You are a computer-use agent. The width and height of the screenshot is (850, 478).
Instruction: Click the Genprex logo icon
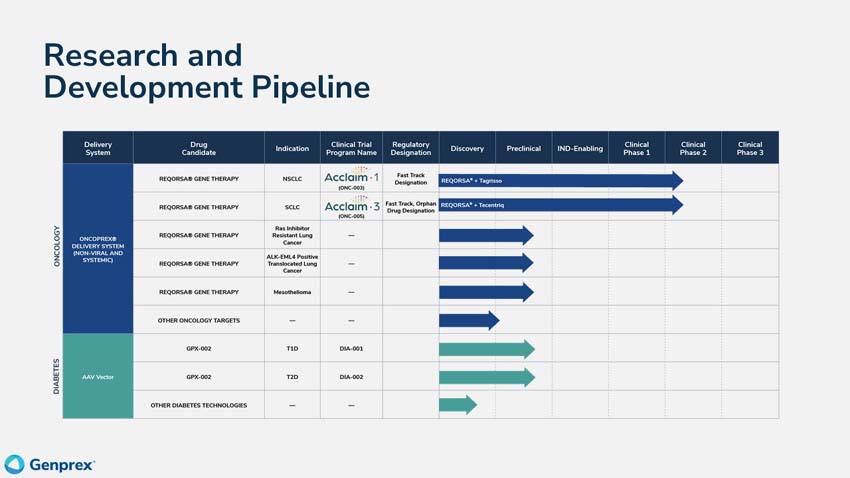point(14,464)
